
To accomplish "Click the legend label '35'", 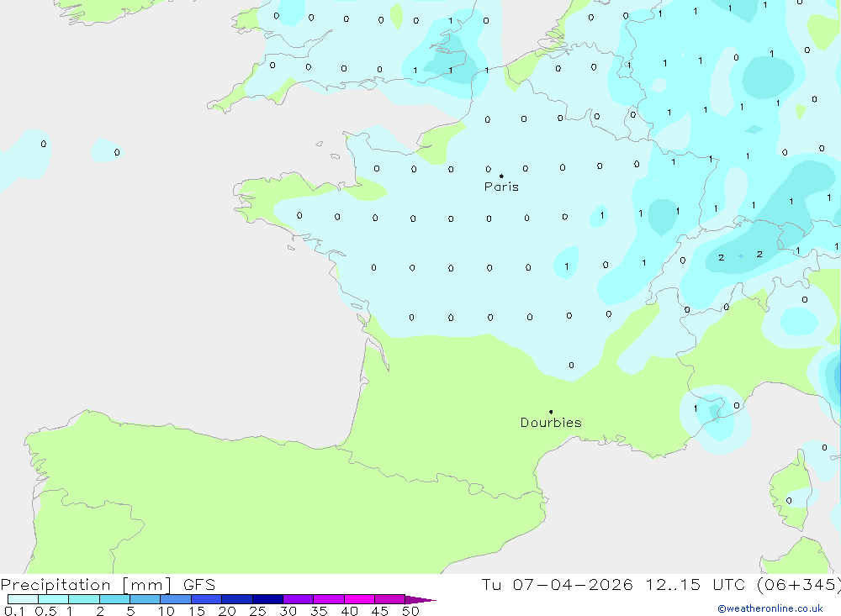I will 319,611.
